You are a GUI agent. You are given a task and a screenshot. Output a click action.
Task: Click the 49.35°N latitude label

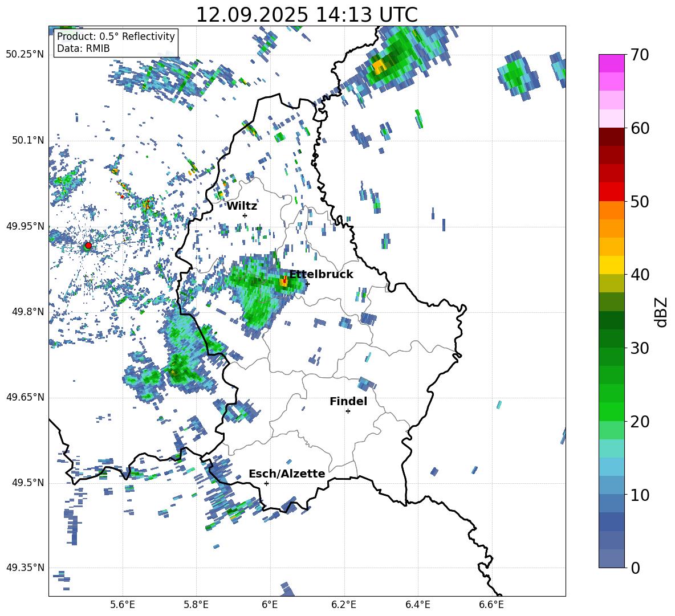click(x=25, y=568)
